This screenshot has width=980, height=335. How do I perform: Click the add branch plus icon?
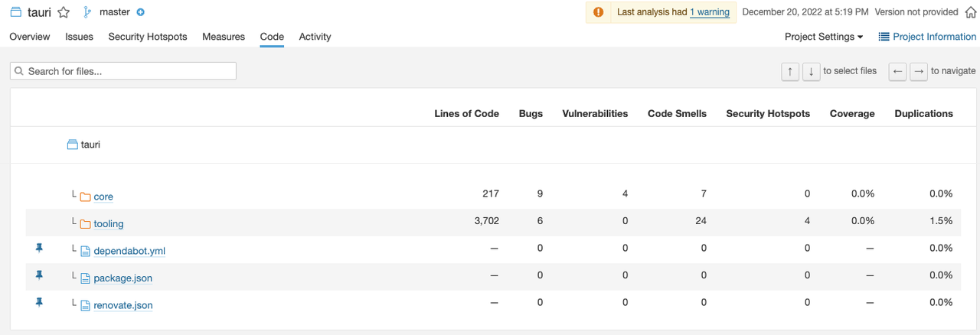point(141,12)
